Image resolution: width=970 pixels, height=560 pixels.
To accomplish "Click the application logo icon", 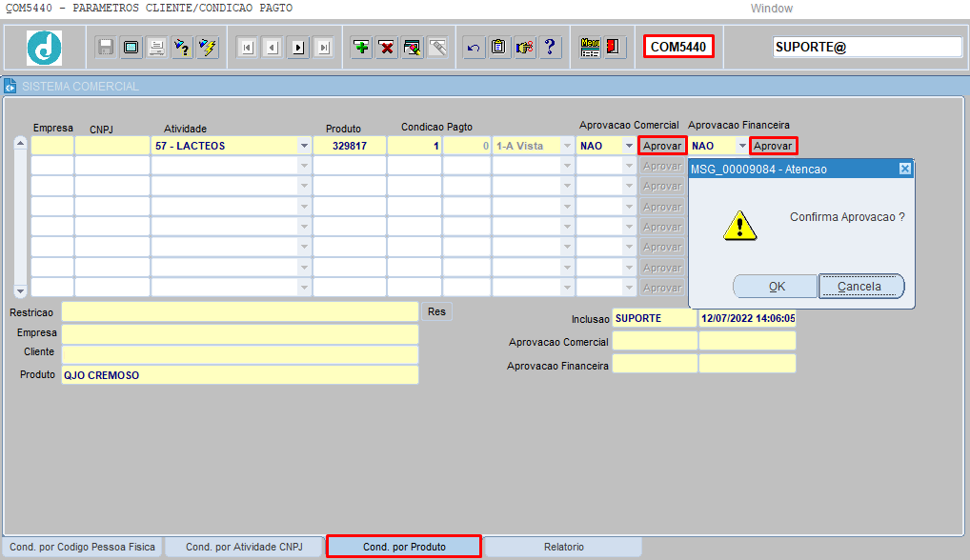I will tap(44, 48).
